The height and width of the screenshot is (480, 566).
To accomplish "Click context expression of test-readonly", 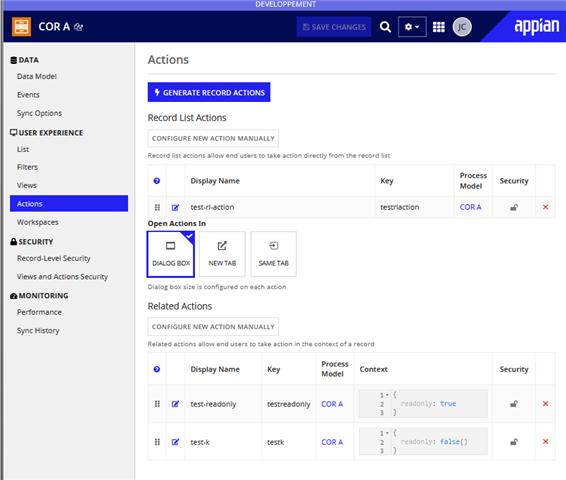I will (x=423, y=403).
